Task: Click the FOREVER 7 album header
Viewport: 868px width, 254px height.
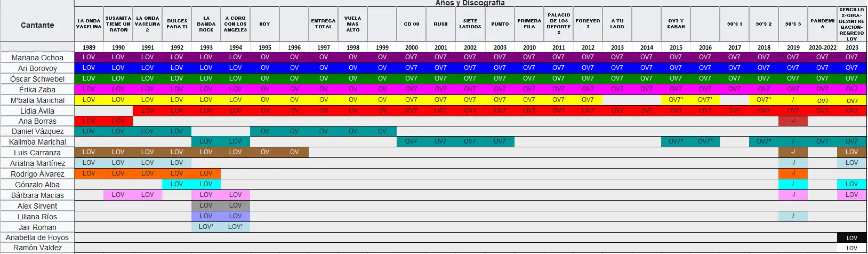Action: click(x=588, y=24)
